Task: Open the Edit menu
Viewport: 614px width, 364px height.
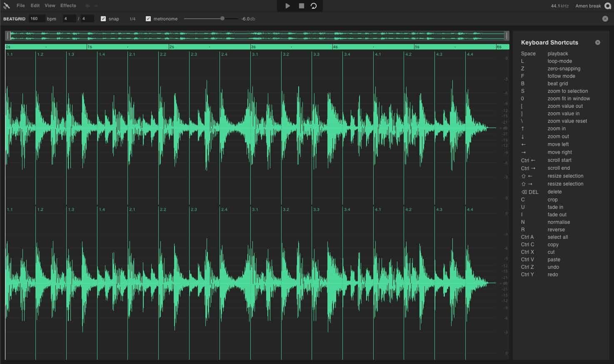Action: 35,5
